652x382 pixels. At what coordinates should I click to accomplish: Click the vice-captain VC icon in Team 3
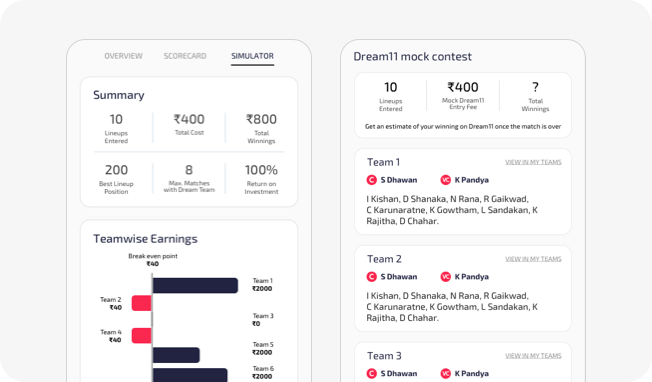(445, 374)
